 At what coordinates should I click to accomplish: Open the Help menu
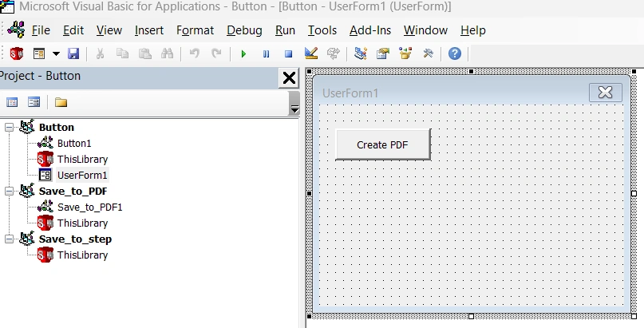click(x=473, y=30)
